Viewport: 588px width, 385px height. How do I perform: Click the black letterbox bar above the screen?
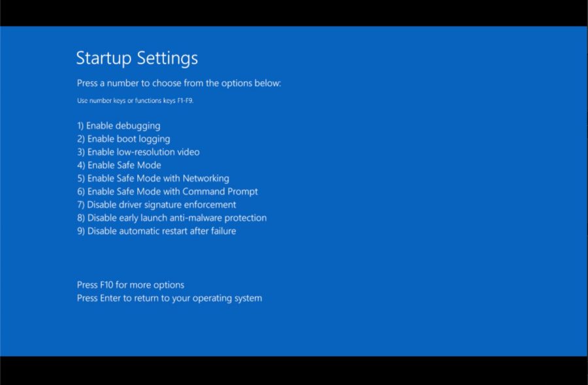[x=294, y=12]
